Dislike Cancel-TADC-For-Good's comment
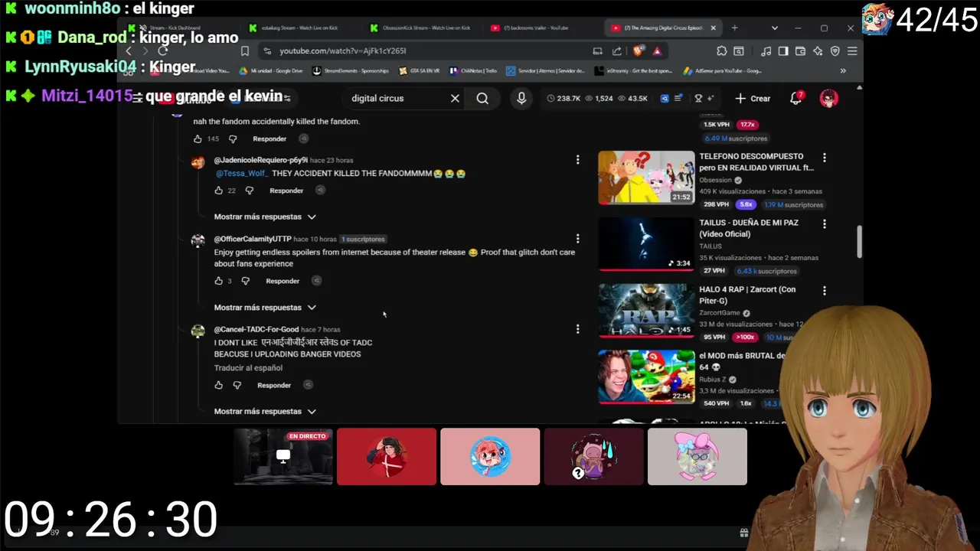The height and width of the screenshot is (551, 980). [x=237, y=385]
